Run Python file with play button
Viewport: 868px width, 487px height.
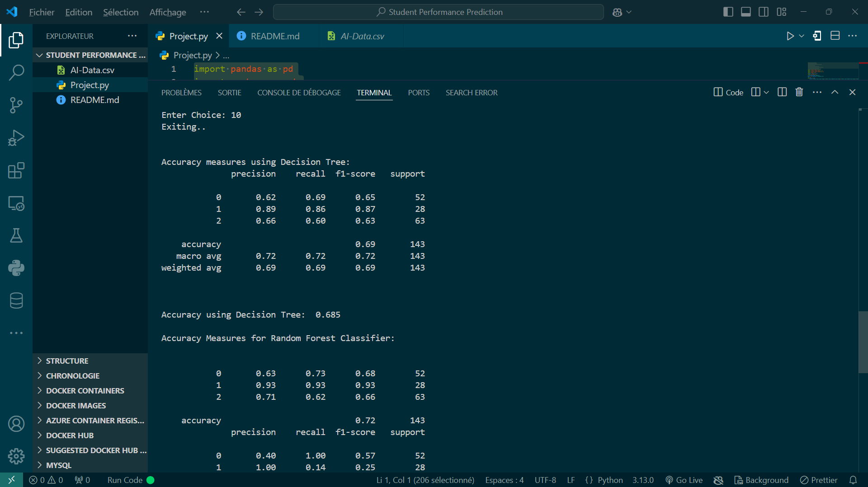pos(790,36)
